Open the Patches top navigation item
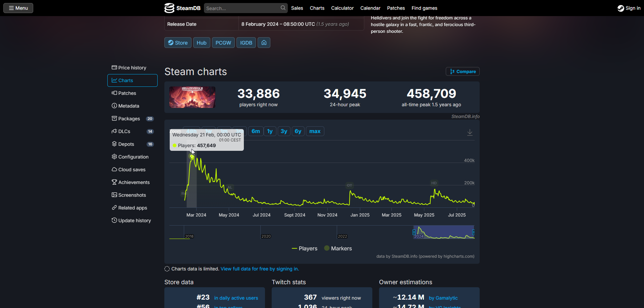 396,8
